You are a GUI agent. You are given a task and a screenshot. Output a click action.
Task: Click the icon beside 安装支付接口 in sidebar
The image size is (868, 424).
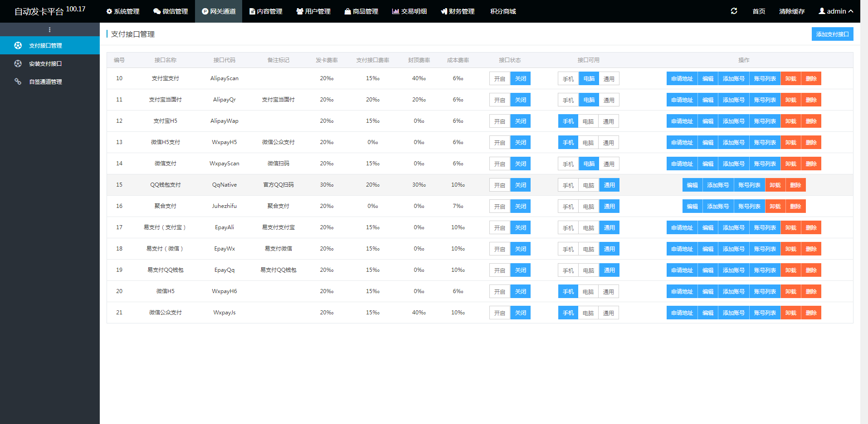point(18,63)
